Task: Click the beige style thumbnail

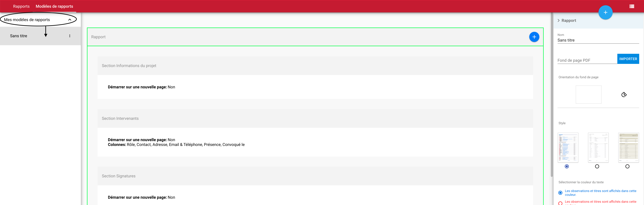Action: coord(628,147)
